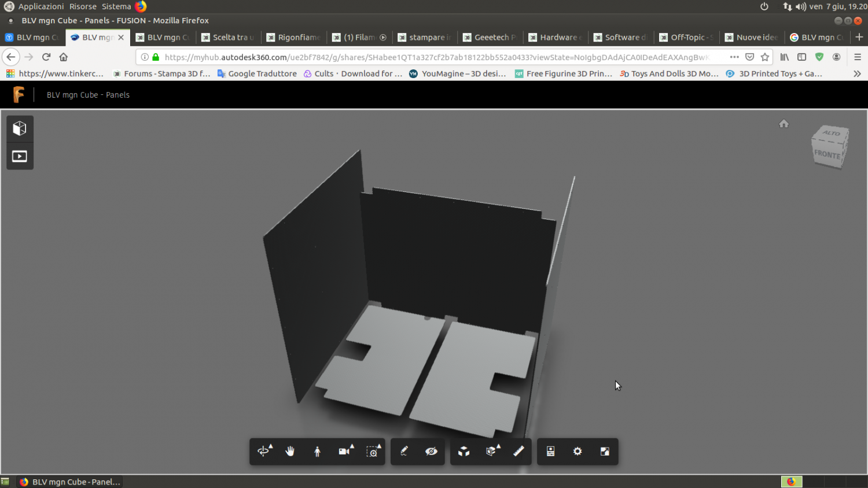Open the Model Browser cube icon
Screen dimensions: 868x488
point(20,128)
